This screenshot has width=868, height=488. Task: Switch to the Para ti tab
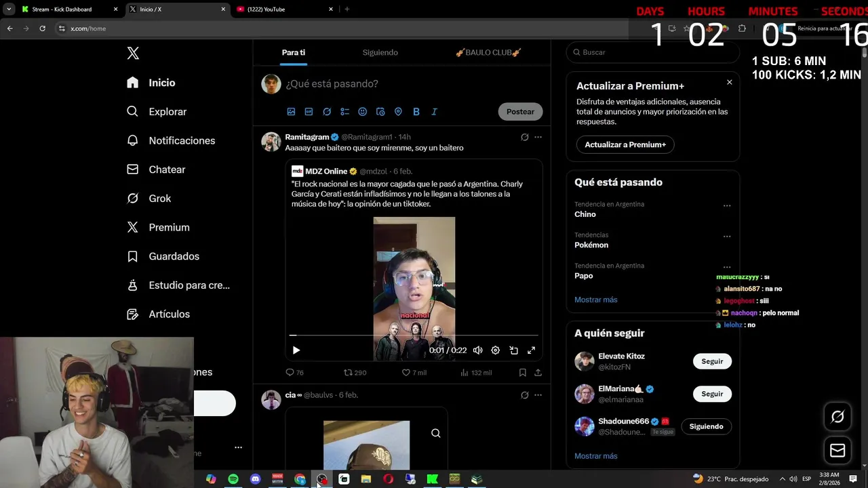point(294,52)
